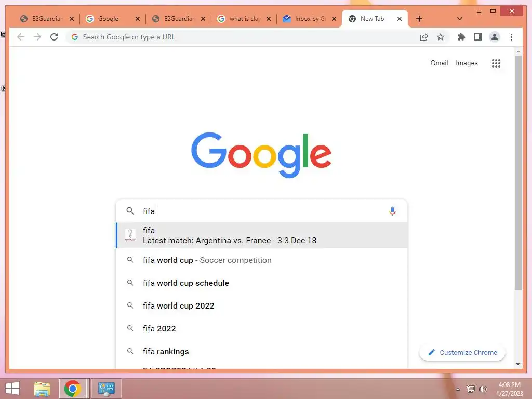
Task: Click the Google logo
Action: click(261, 155)
